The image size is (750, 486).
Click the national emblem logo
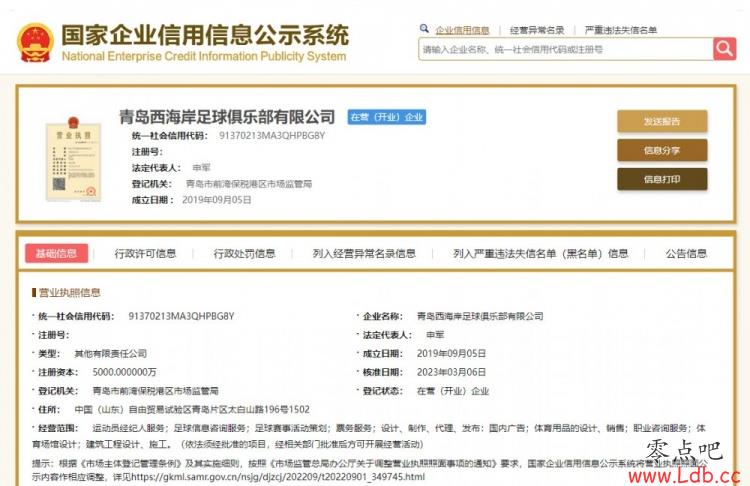point(35,43)
